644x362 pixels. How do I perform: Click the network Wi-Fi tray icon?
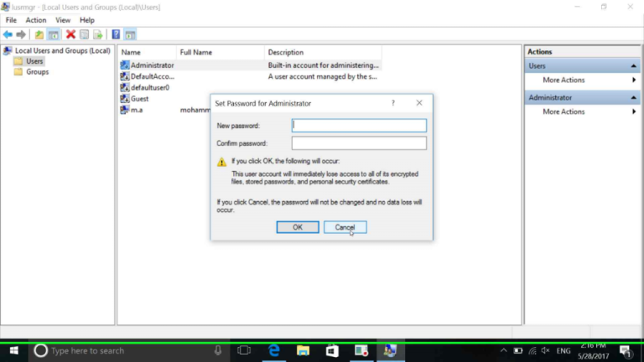click(532, 350)
